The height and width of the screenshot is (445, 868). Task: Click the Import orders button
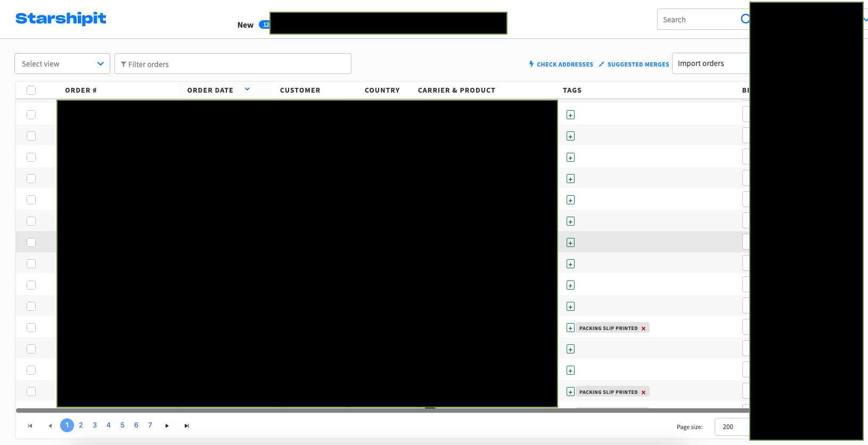coord(711,63)
